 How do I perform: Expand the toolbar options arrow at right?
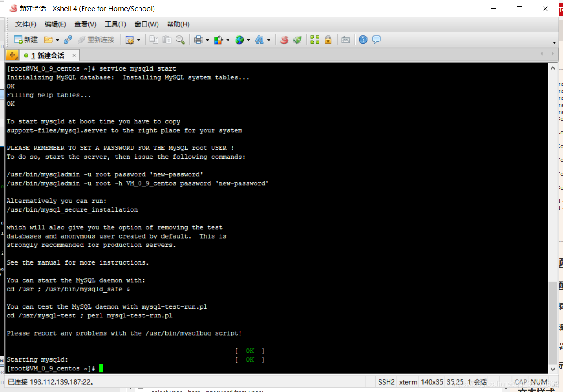(x=555, y=42)
